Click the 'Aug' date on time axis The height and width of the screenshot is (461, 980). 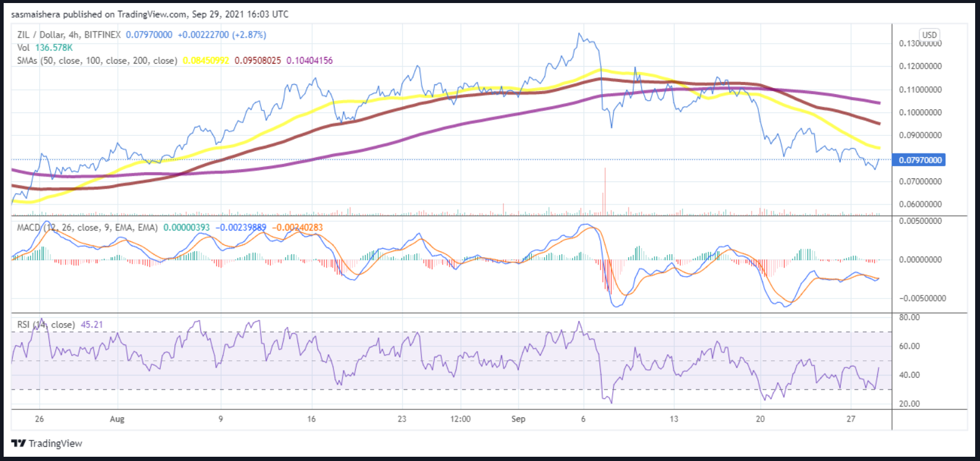pos(117,419)
